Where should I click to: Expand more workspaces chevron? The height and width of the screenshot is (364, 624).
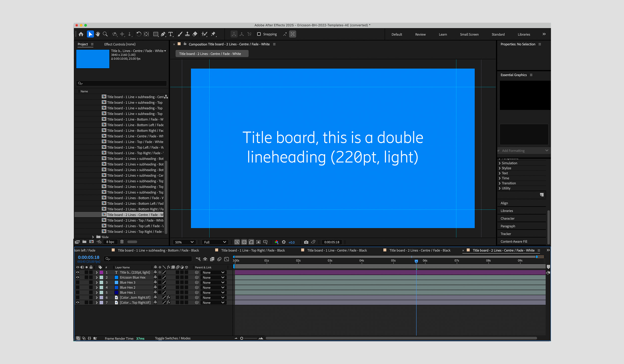click(x=544, y=34)
